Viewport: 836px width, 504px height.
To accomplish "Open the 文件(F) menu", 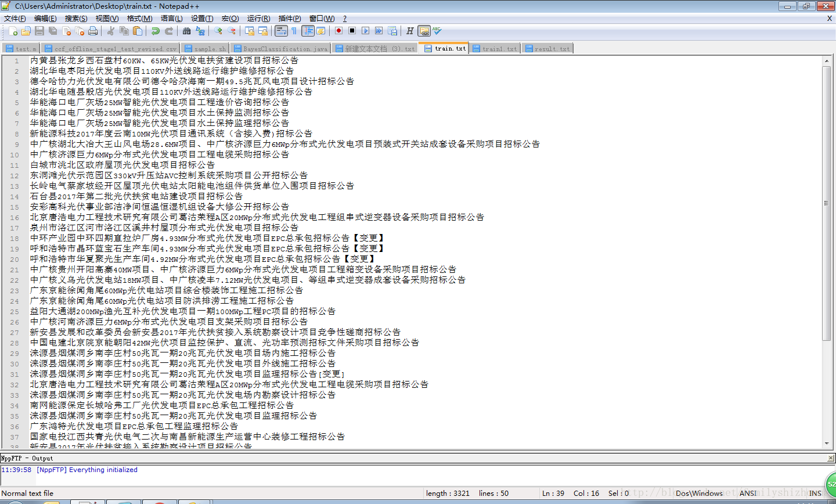I will [15, 19].
